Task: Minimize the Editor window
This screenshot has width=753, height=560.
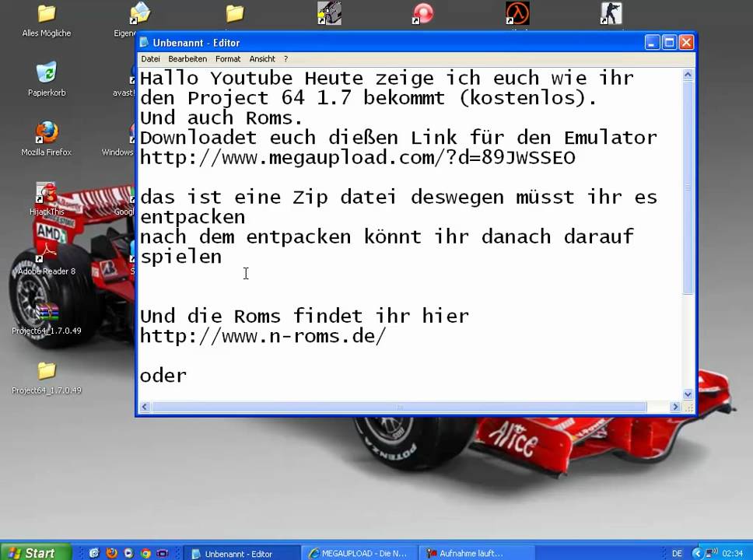Action: pyautogui.click(x=652, y=43)
